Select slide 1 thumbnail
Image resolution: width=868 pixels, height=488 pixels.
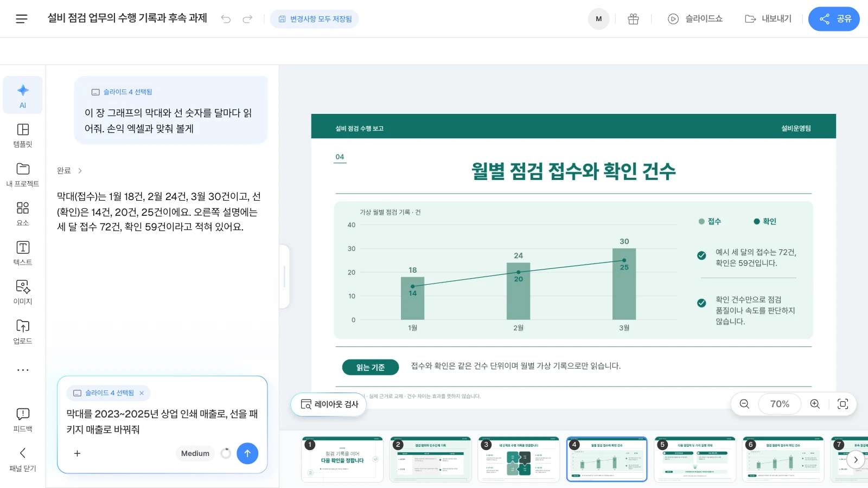pos(342,459)
